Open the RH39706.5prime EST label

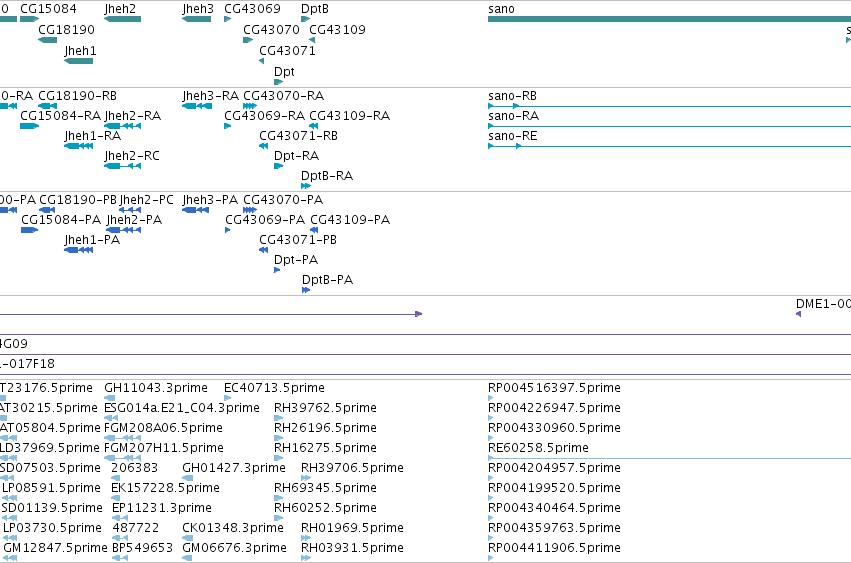click(x=352, y=468)
